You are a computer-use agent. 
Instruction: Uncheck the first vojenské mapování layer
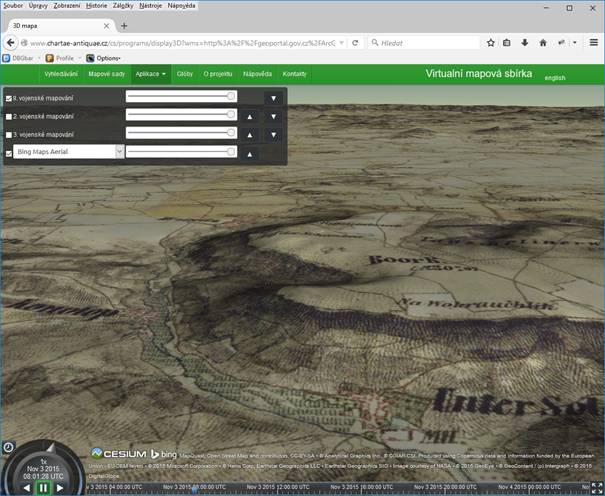[x=9, y=99]
